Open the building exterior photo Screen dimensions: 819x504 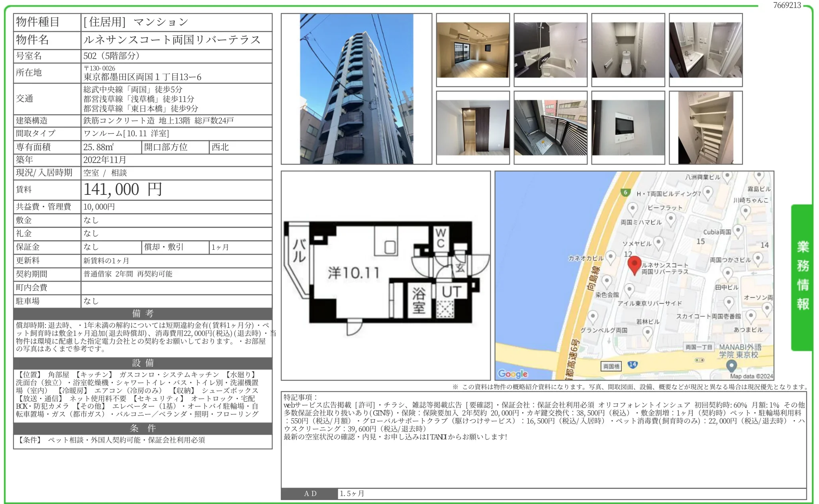point(356,89)
